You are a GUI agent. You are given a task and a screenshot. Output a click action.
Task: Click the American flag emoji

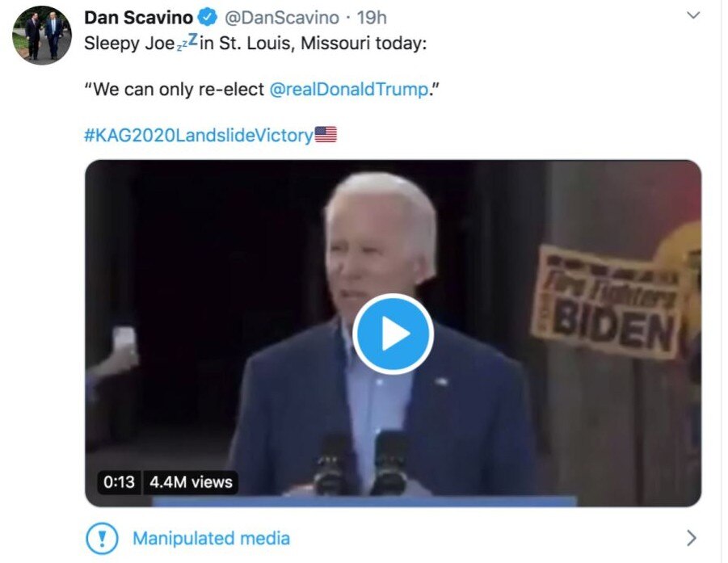pyautogui.click(x=326, y=135)
